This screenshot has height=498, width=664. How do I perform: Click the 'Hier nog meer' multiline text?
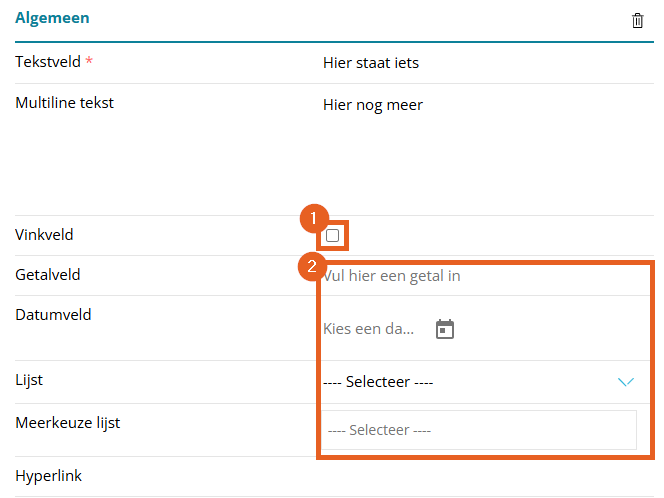pos(372,105)
